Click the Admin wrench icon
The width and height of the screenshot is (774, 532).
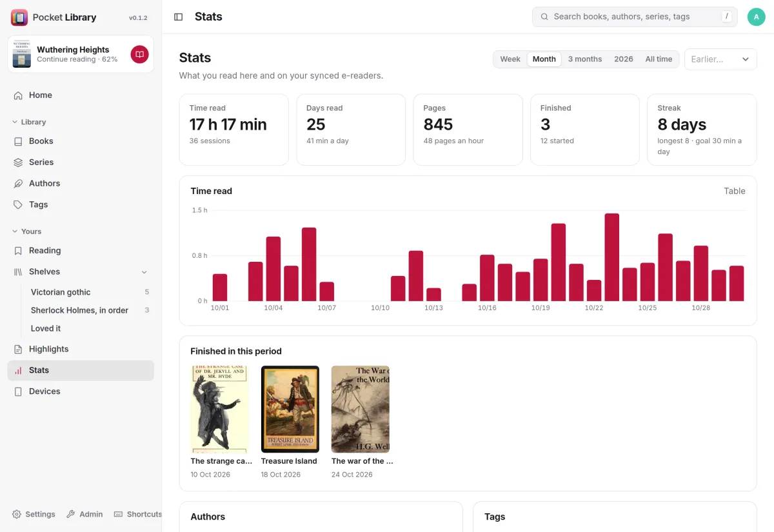coord(71,514)
